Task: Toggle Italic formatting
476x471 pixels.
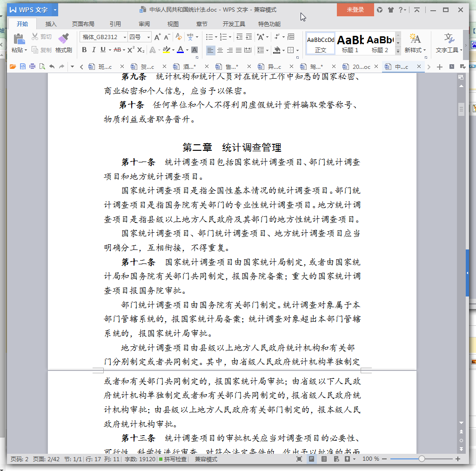Action: pyautogui.click(x=94, y=50)
